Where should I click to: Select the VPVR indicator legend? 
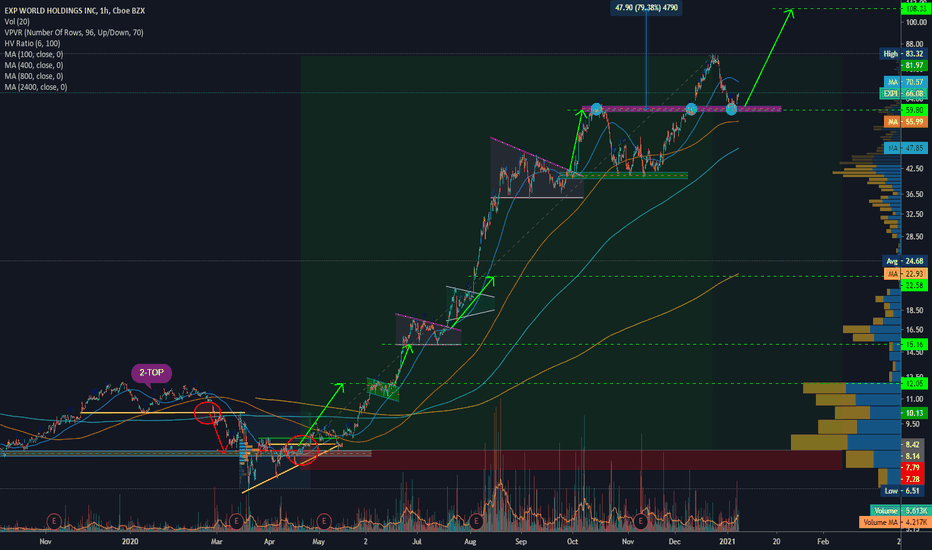74,33
